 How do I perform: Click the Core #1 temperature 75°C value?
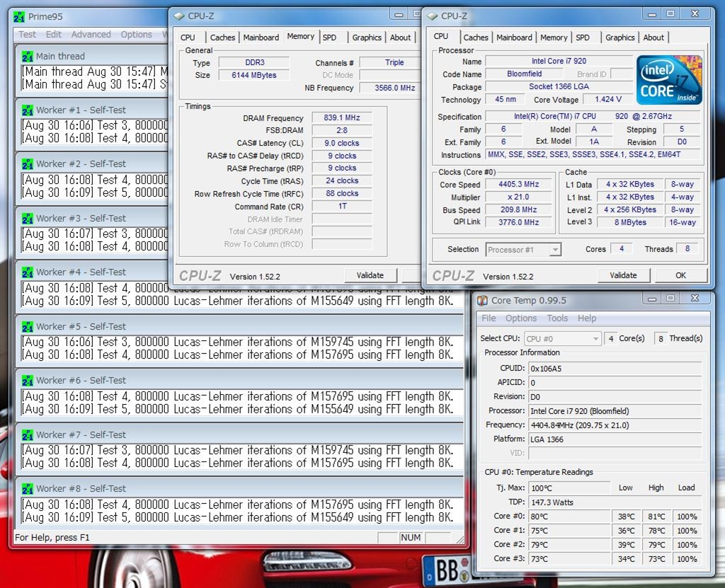(x=569, y=531)
